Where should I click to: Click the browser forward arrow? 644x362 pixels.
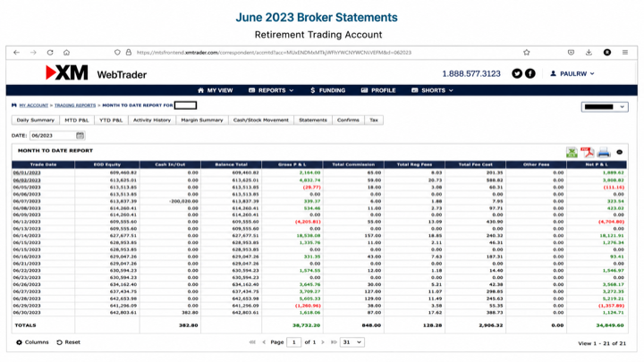click(x=33, y=53)
